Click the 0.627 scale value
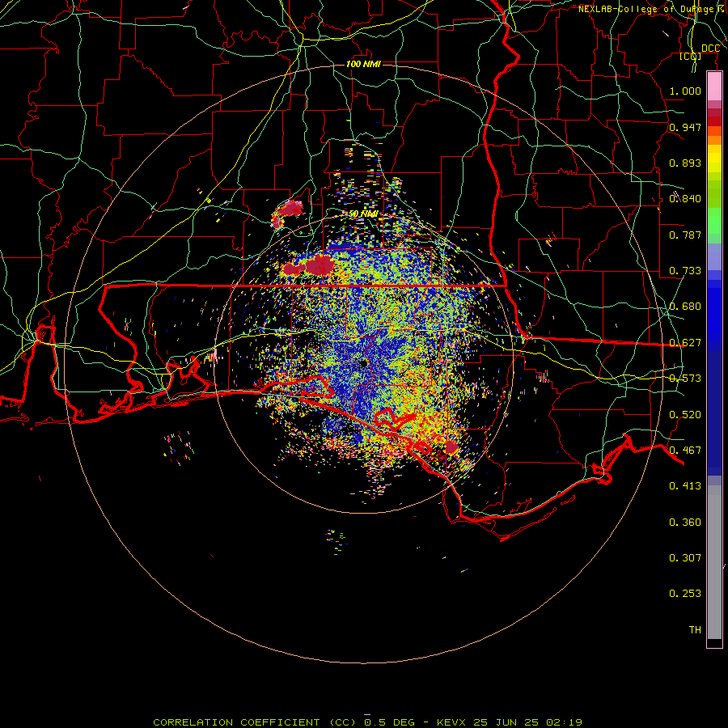 pos(685,343)
